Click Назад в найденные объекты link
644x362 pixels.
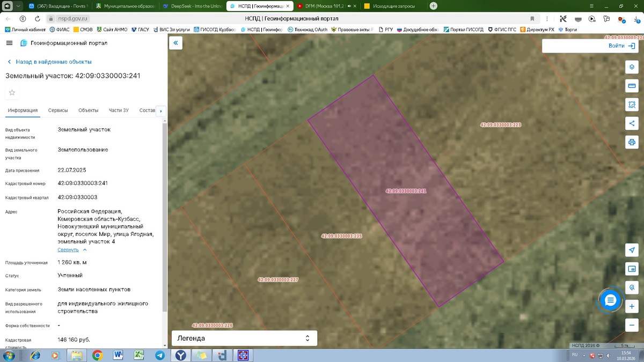49,62
